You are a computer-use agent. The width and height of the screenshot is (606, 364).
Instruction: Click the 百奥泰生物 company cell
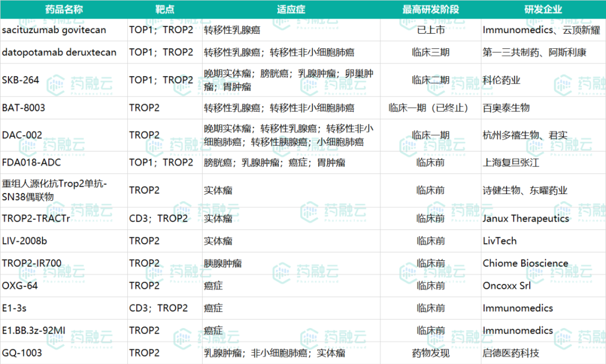[543, 108]
